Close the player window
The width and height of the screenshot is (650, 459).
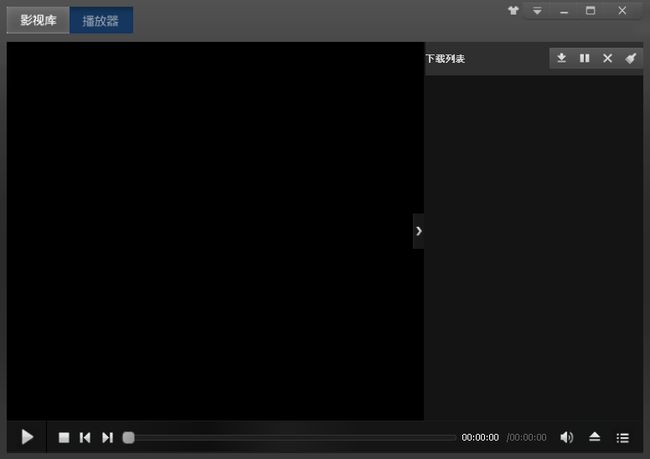coord(622,11)
